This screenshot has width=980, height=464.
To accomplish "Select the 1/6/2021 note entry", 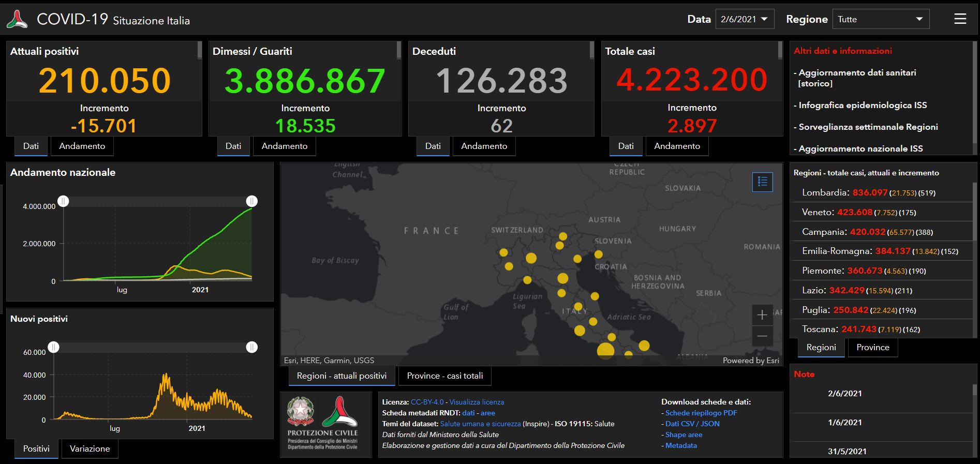I will point(844,422).
